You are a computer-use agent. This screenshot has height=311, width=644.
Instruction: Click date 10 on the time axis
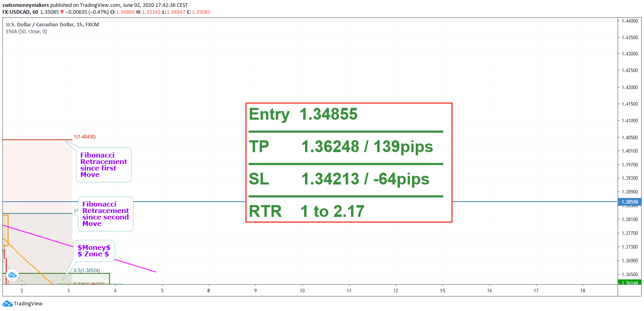pyautogui.click(x=302, y=291)
